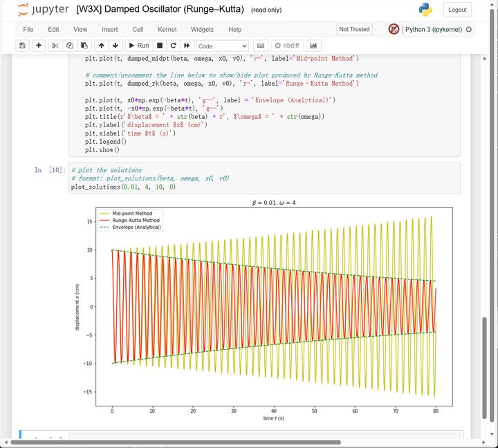This screenshot has width=498, height=448.
Task: Toggle the Not Trusted notebook indicator
Action: (354, 30)
